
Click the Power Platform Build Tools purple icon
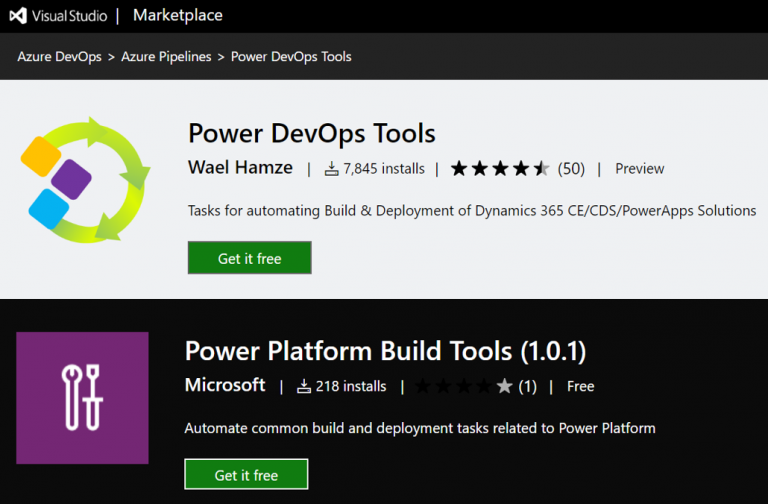(x=82, y=398)
